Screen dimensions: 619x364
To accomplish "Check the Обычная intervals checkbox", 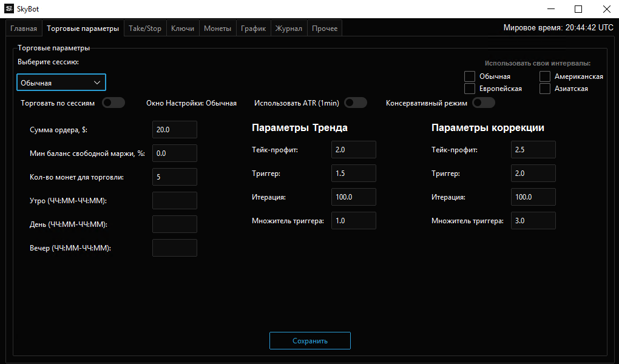I will pyautogui.click(x=469, y=76).
